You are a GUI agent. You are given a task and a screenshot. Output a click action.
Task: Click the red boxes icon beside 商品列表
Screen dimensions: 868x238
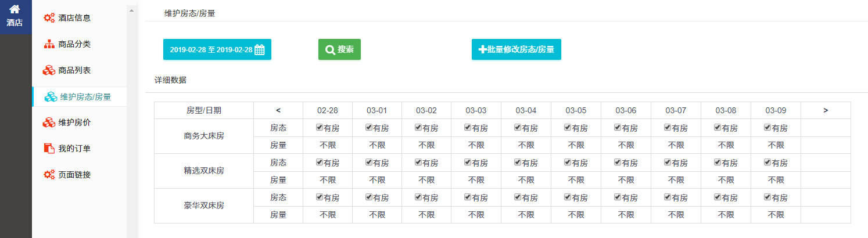(49, 70)
